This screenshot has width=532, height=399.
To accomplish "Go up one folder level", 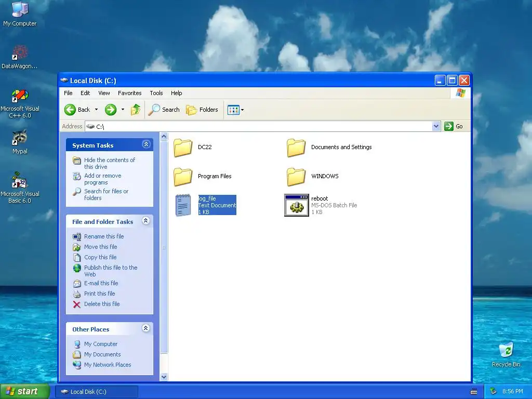I will pyautogui.click(x=136, y=110).
